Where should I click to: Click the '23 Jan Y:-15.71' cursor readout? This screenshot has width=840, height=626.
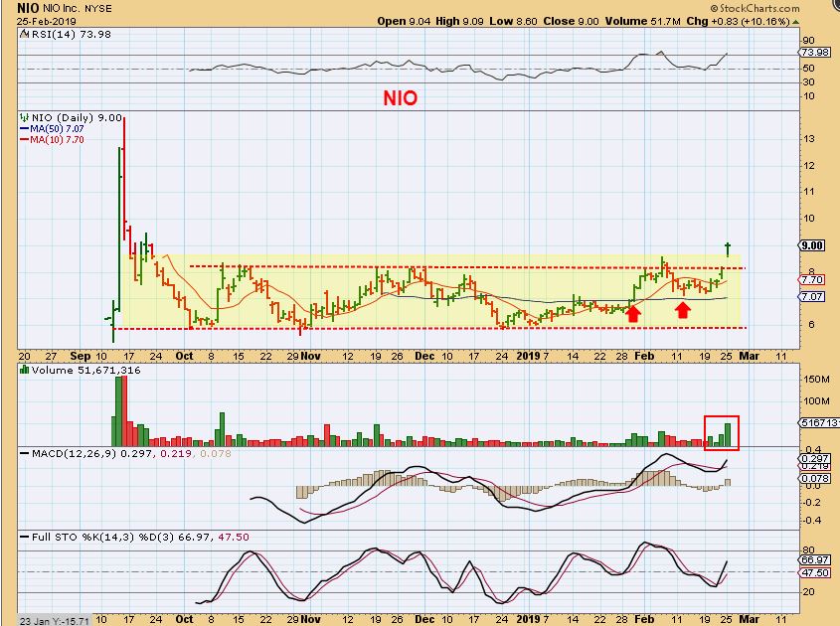pyautogui.click(x=54, y=621)
